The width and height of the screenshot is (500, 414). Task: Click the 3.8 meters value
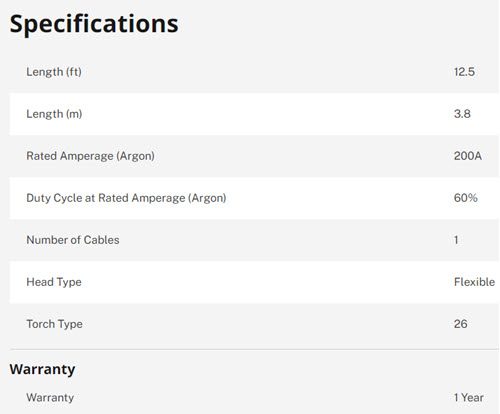[x=462, y=114]
